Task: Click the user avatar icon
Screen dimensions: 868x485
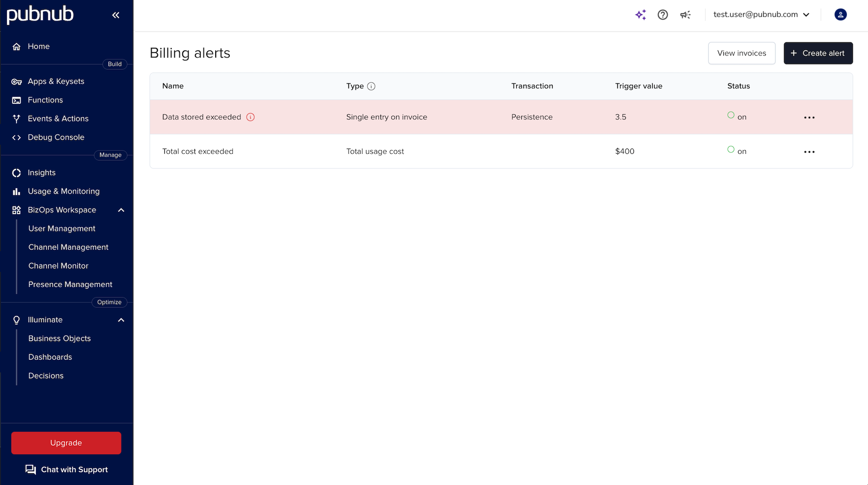Action: (841, 15)
